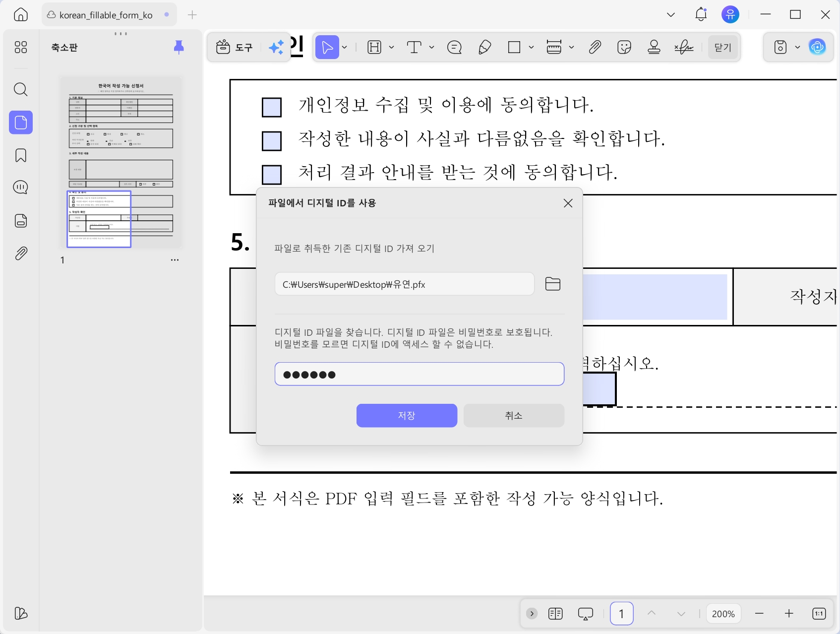Screen dimensions: 840x634
Task: Browse for digital ID file folder icon
Action: (x=552, y=284)
